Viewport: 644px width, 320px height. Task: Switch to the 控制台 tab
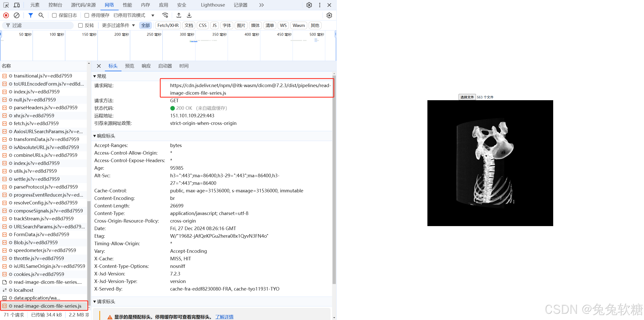click(55, 5)
